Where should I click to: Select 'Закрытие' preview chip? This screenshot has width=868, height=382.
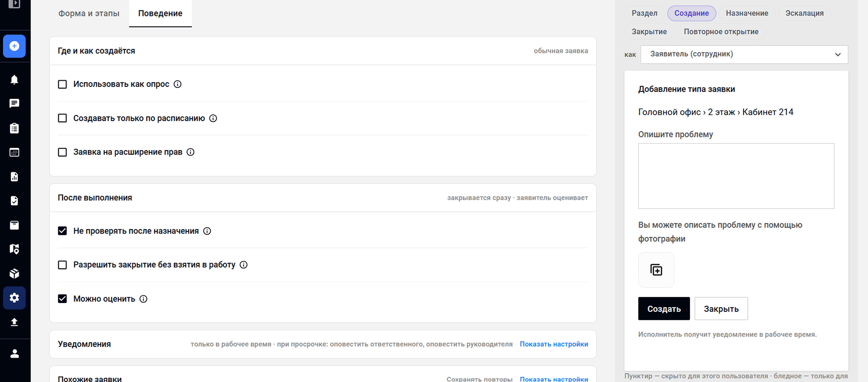pos(649,32)
